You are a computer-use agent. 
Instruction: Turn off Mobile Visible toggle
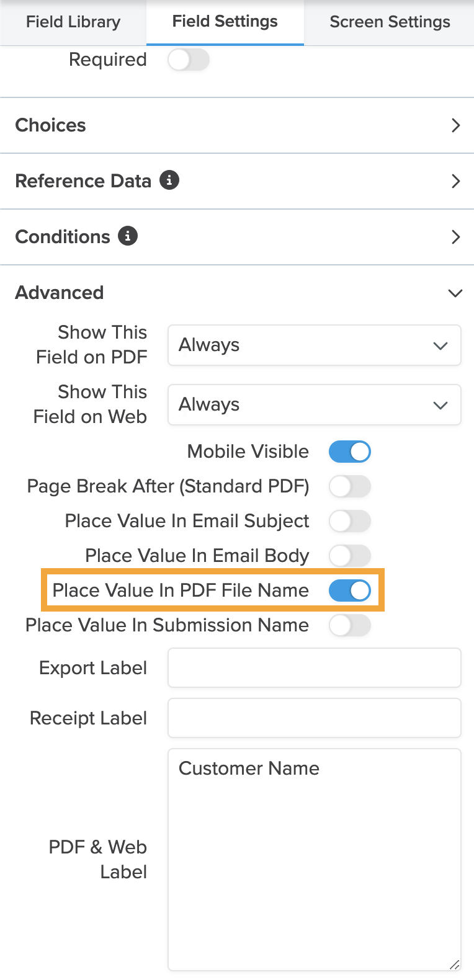click(x=350, y=452)
